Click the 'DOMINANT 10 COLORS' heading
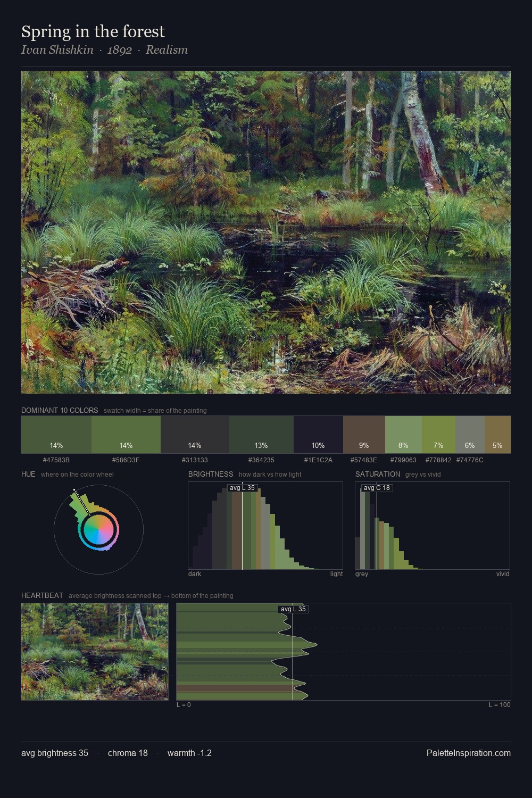The height and width of the screenshot is (798, 532). [60, 410]
